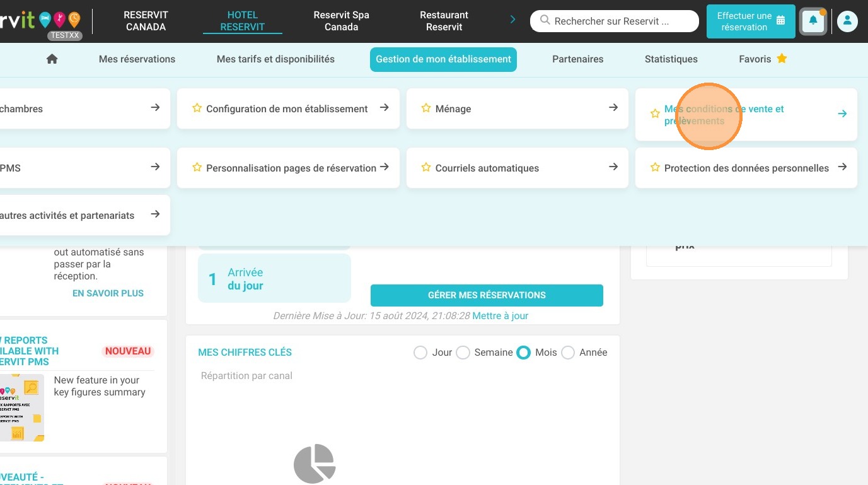Click the reports news thumbnail image

22,408
